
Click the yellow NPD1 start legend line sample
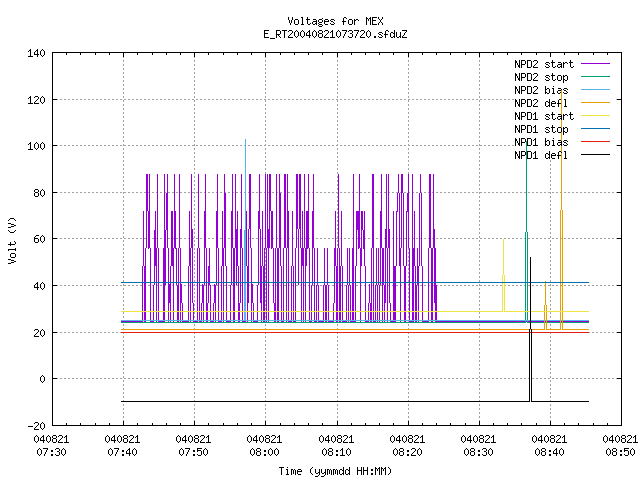tap(595, 116)
